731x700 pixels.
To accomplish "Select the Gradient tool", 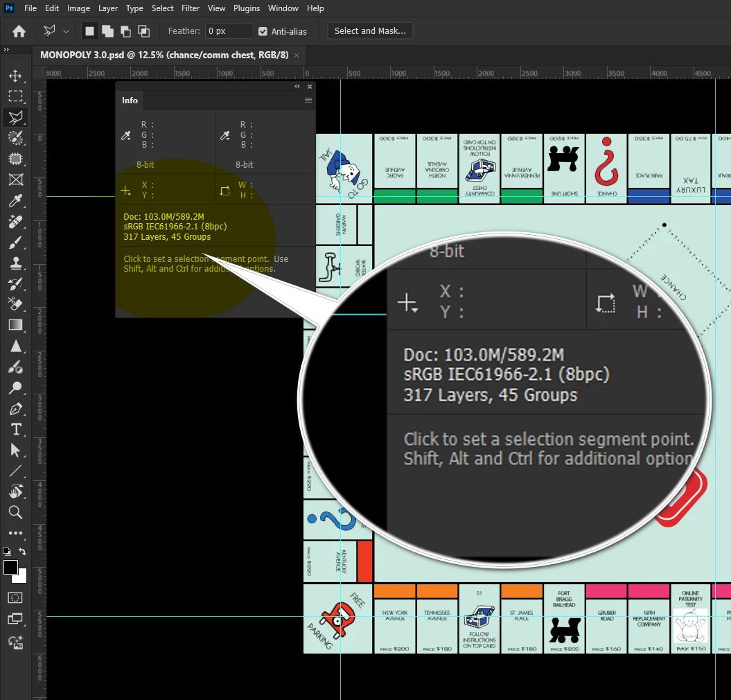I will point(15,325).
